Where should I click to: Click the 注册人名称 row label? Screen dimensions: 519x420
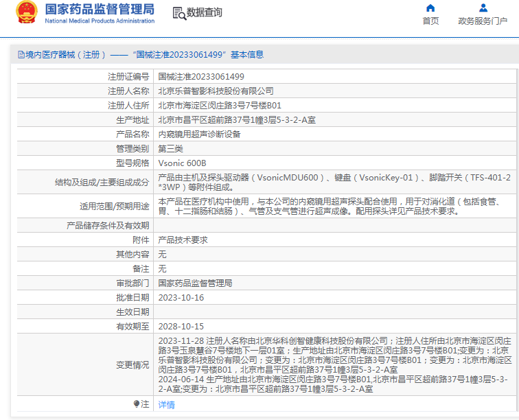tap(128, 91)
